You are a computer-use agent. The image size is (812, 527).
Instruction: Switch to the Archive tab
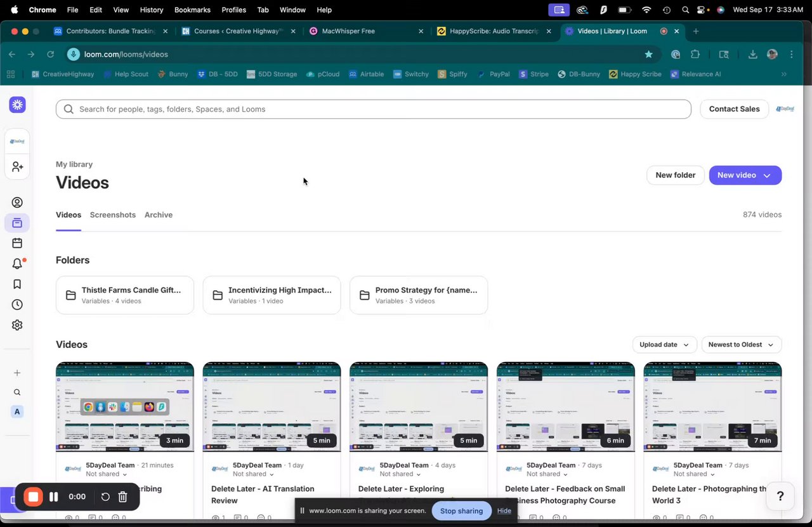pos(159,215)
